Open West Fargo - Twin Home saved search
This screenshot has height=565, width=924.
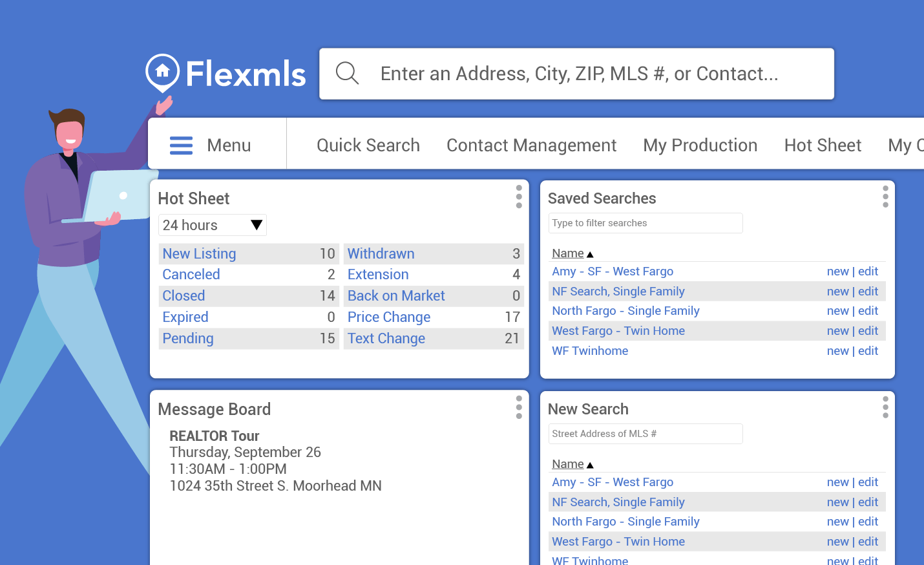[x=618, y=331]
